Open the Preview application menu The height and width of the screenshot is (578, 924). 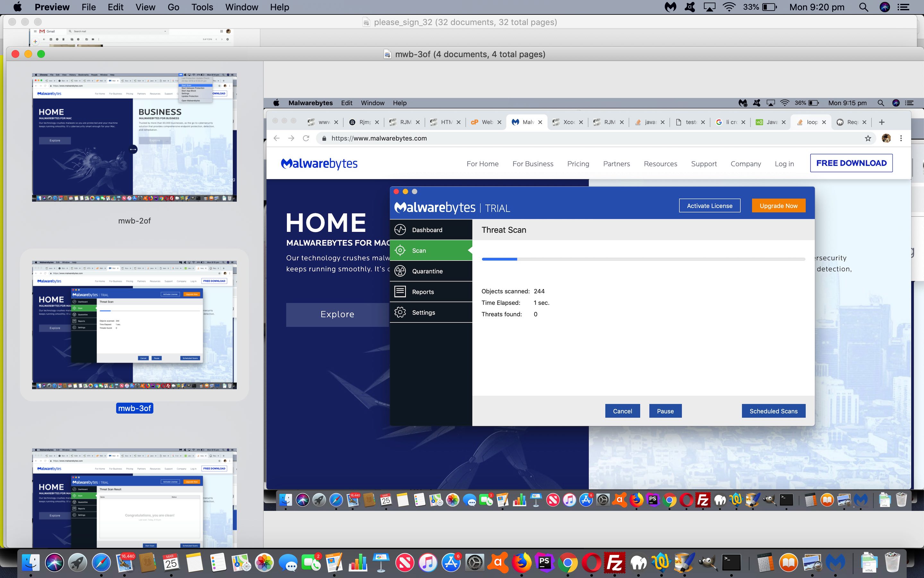[x=52, y=7]
